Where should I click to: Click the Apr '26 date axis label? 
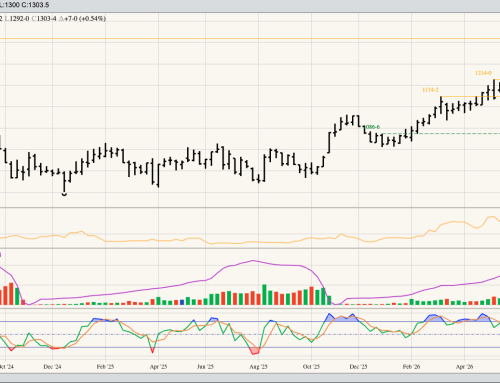pos(464,367)
